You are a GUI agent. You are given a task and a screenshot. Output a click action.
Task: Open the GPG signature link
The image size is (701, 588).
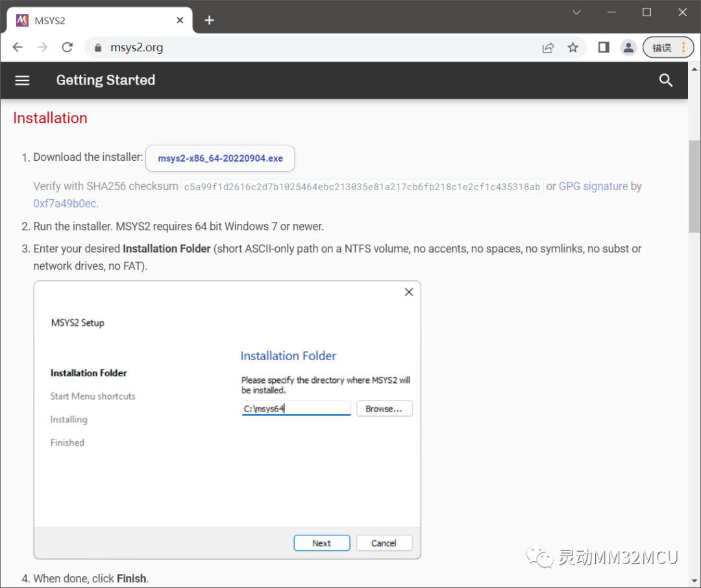[593, 186]
